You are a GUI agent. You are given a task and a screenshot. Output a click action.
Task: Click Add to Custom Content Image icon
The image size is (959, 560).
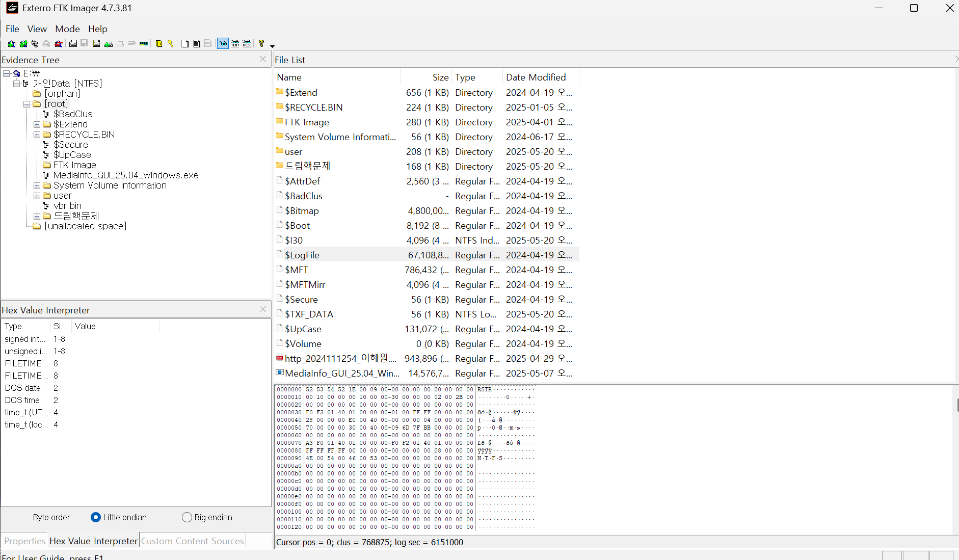[108, 44]
